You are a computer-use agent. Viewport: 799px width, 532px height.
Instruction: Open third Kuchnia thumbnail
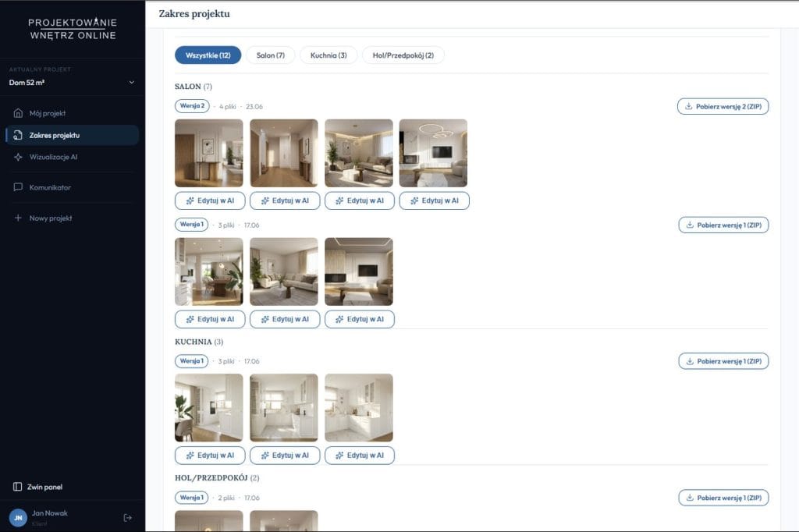coord(359,408)
